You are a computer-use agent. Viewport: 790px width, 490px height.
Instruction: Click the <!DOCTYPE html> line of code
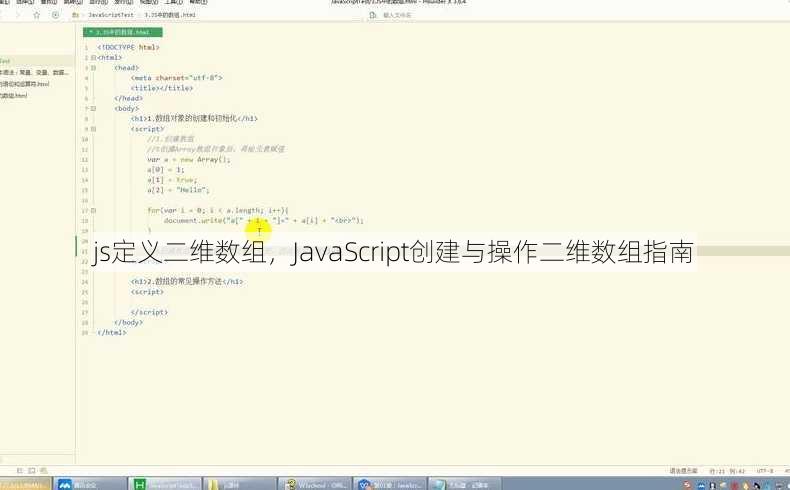click(128, 47)
